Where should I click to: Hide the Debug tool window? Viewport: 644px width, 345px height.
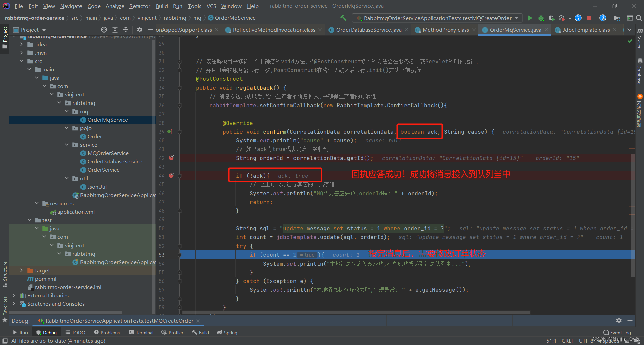click(630, 320)
